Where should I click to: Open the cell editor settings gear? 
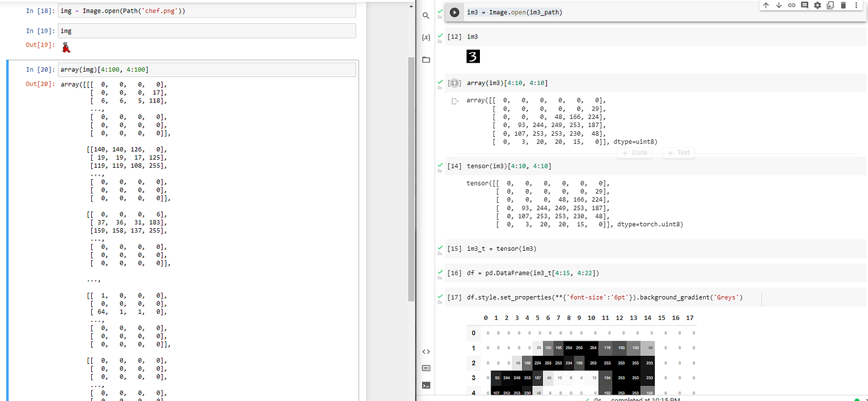click(x=818, y=6)
